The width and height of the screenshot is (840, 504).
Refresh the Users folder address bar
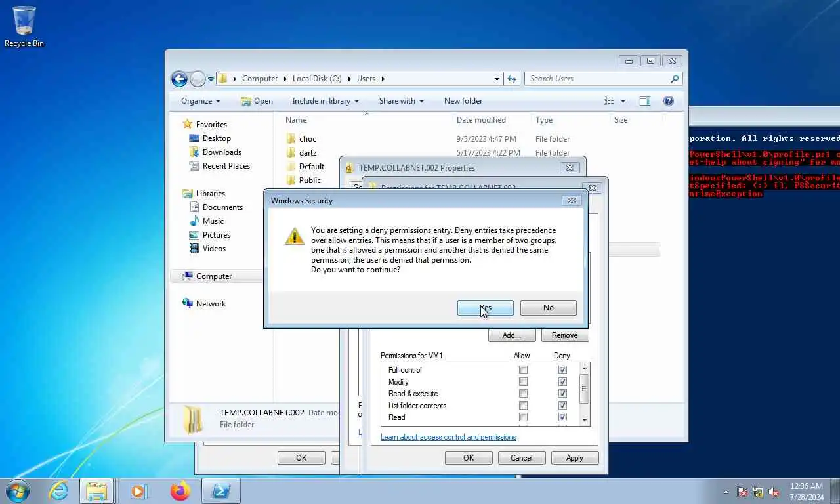pyautogui.click(x=513, y=79)
